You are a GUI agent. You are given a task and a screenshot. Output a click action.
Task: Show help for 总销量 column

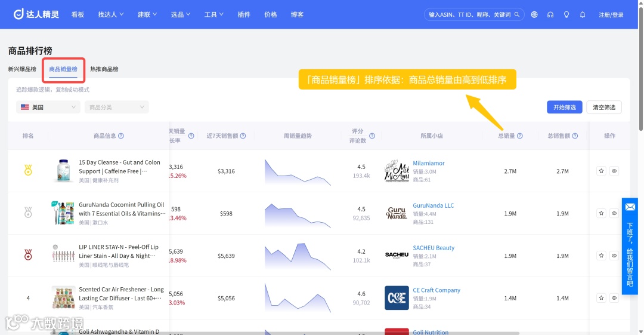(x=520, y=136)
